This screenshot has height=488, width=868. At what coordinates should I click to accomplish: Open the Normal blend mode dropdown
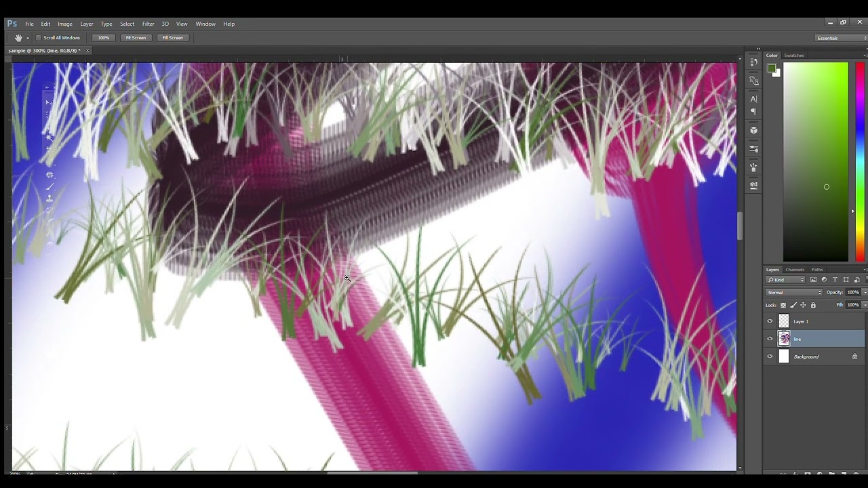tap(794, 292)
